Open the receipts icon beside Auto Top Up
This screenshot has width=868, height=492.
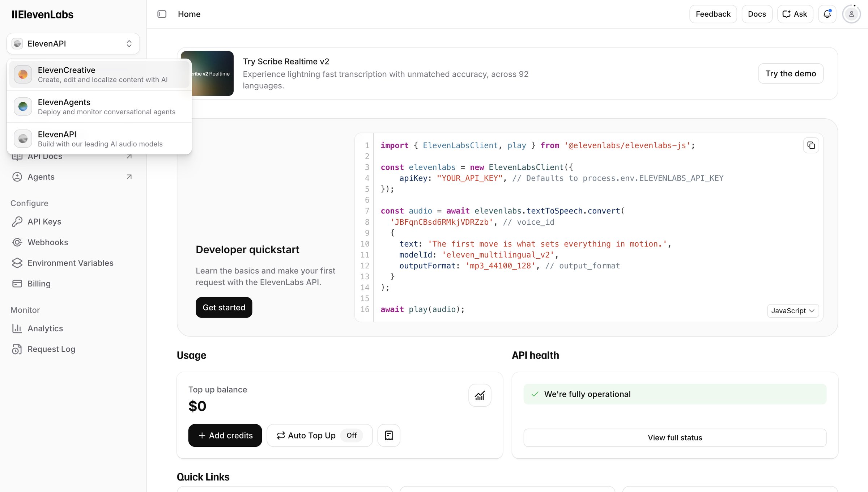click(389, 436)
